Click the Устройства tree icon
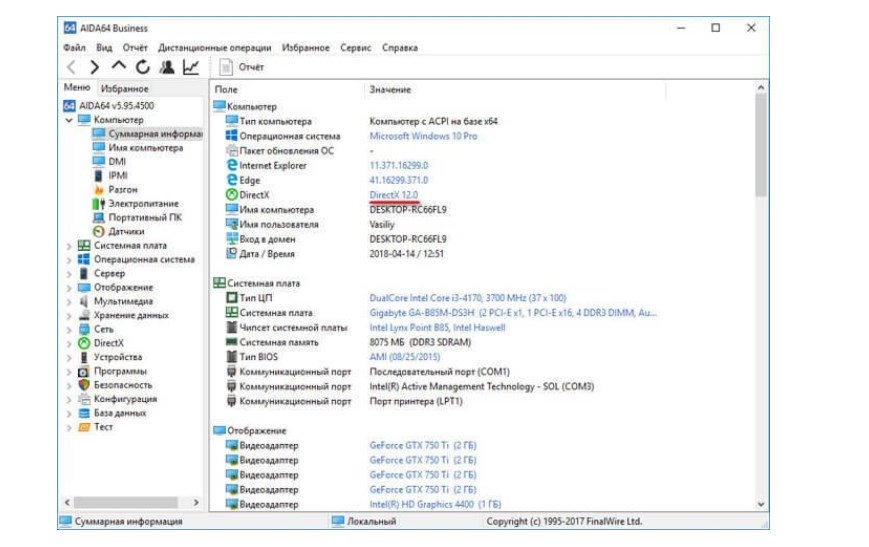 [x=84, y=357]
